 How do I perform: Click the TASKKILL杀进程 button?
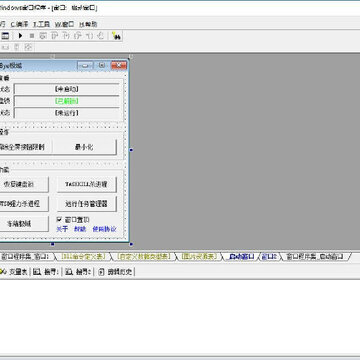87,184
